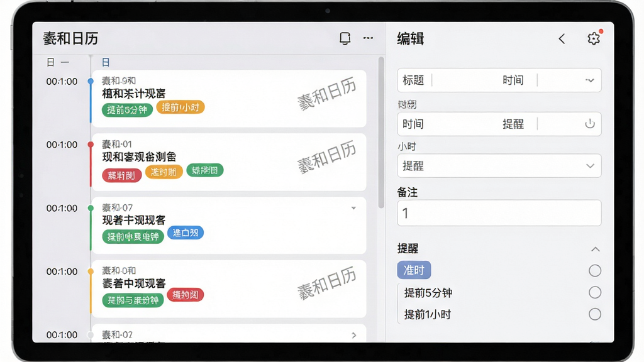
Task: Open settings gear in the 编辑 panel
Action: [594, 38]
